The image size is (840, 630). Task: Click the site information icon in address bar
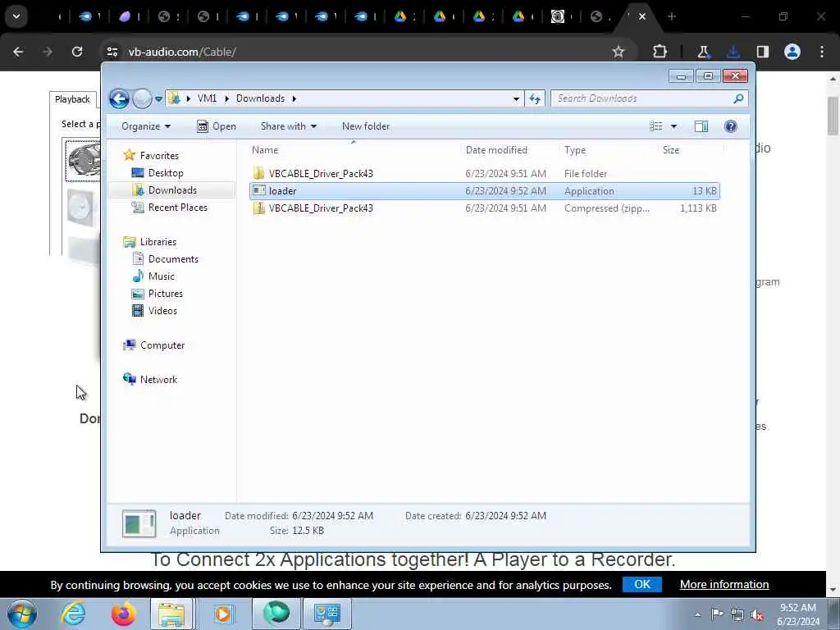click(x=112, y=52)
